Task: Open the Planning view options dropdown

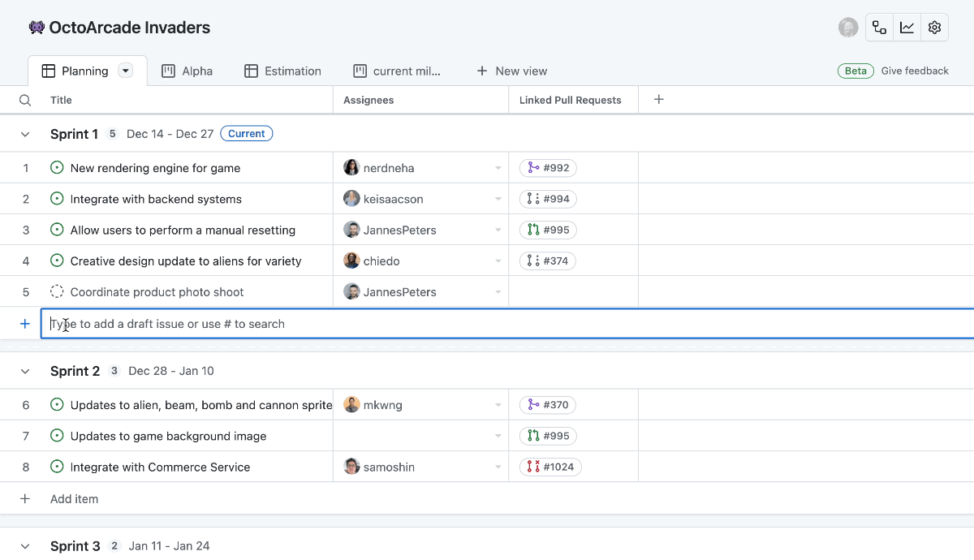Action: click(126, 71)
